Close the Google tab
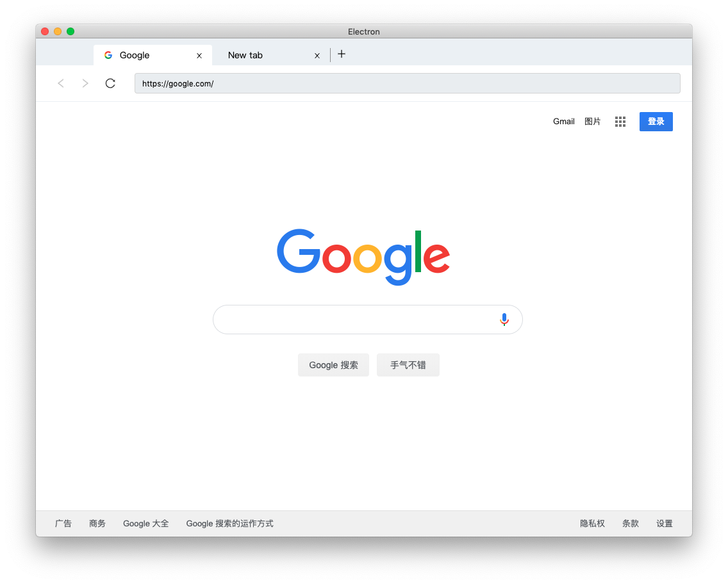The image size is (728, 584). click(x=199, y=56)
